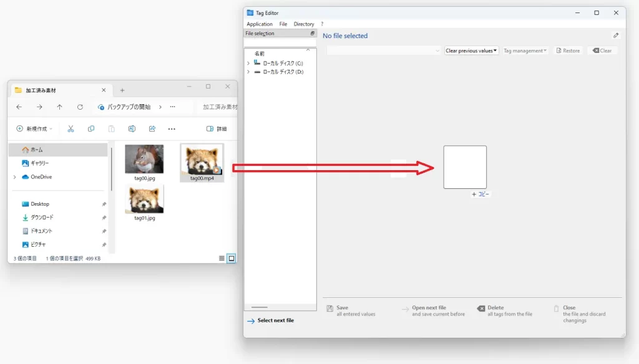Click the Share icon in Explorer toolbar
The width and height of the screenshot is (639, 364).
152,129
